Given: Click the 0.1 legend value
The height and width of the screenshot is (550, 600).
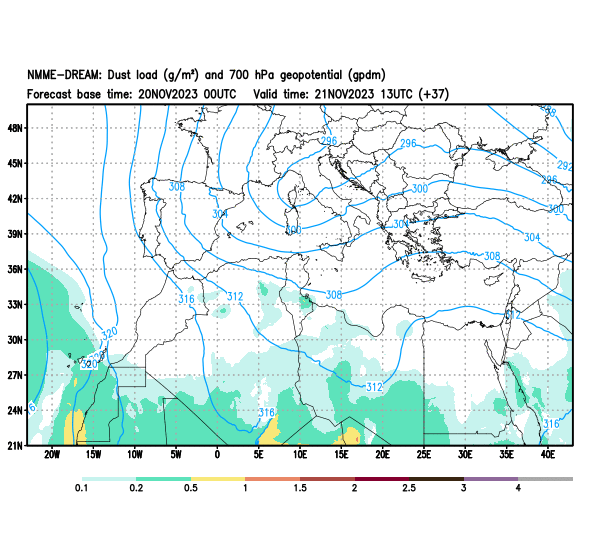Looking at the screenshot, I should coord(82,488).
